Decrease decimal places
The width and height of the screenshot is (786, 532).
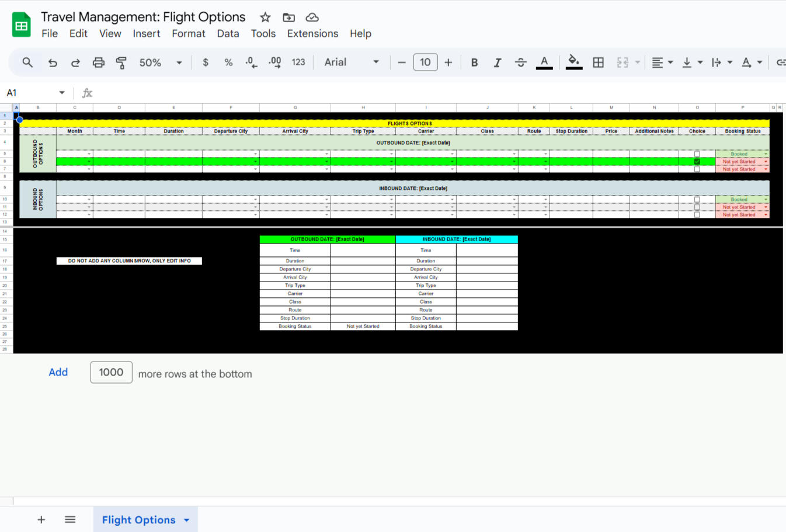pos(251,62)
